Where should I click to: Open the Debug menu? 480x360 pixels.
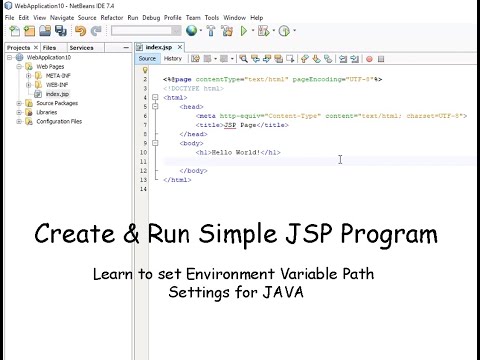151,18
